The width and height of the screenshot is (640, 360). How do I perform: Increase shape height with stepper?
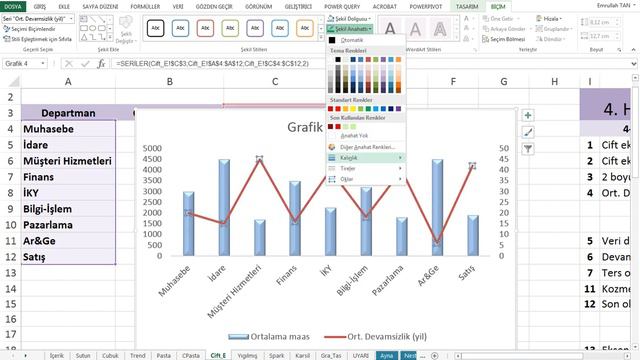[x=617, y=20]
